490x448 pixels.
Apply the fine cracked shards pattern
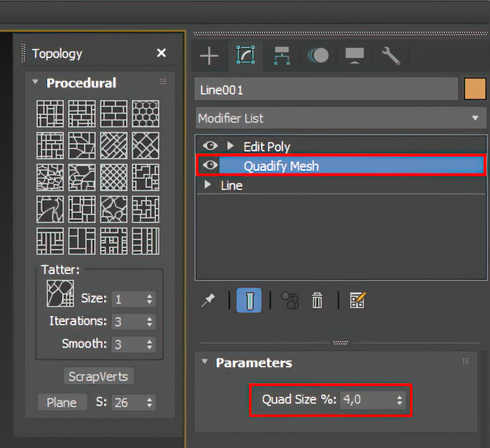tap(50, 177)
